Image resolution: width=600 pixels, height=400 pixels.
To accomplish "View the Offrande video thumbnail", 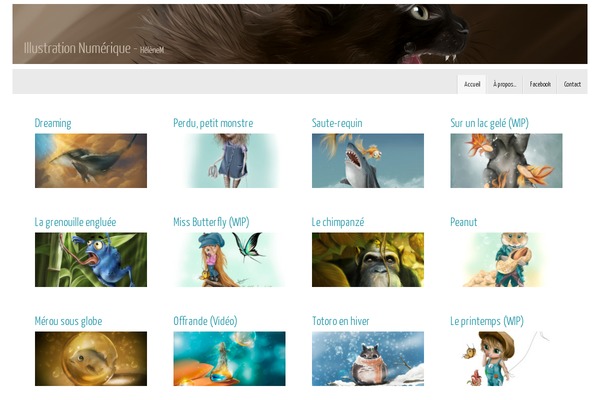I will 229,359.
